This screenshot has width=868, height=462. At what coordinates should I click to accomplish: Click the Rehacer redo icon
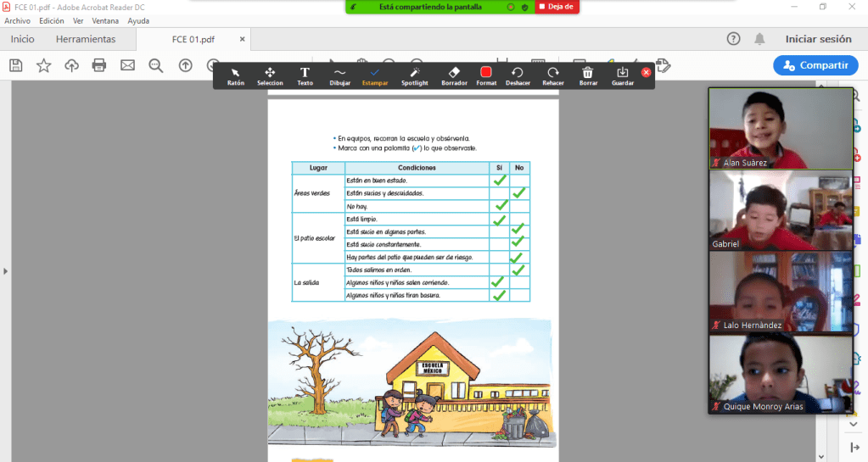tap(553, 75)
